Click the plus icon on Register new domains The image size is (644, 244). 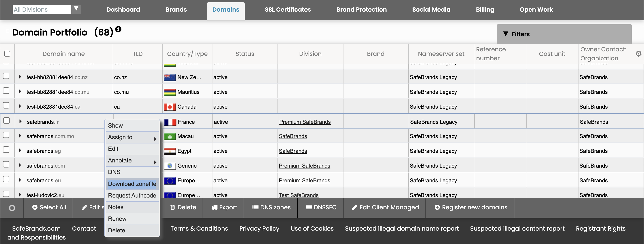[437, 207]
